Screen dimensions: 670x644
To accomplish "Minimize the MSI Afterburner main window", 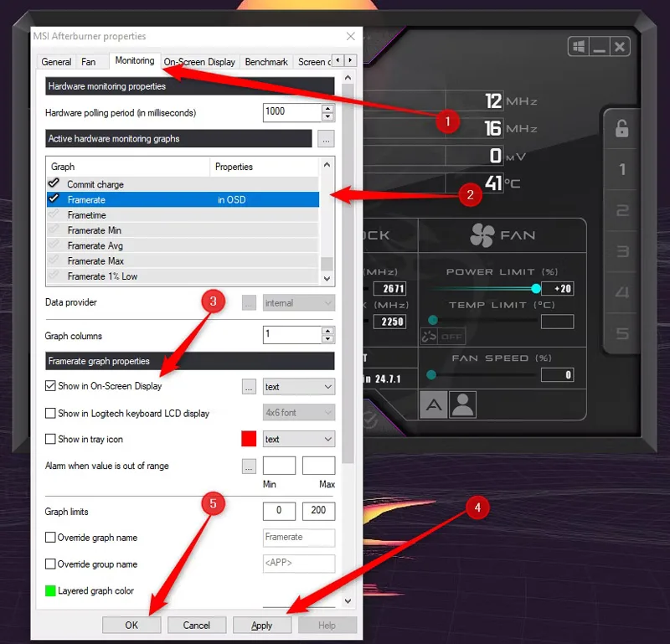I will coord(599,46).
